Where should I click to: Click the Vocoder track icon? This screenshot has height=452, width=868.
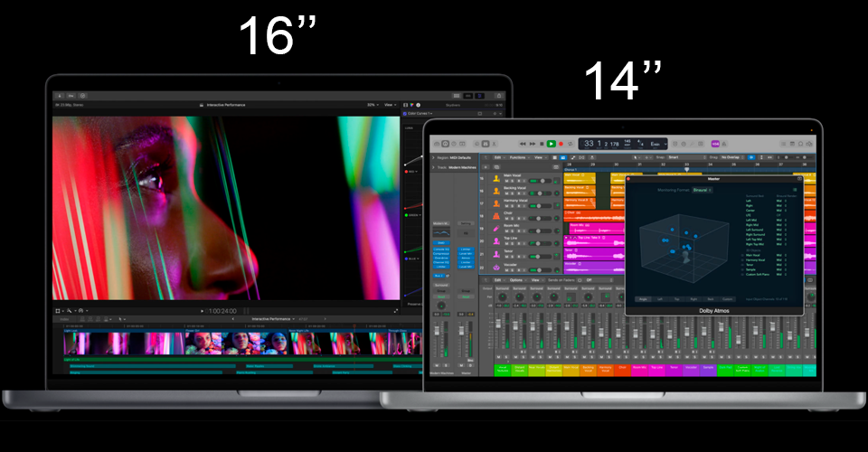pyautogui.click(x=496, y=268)
